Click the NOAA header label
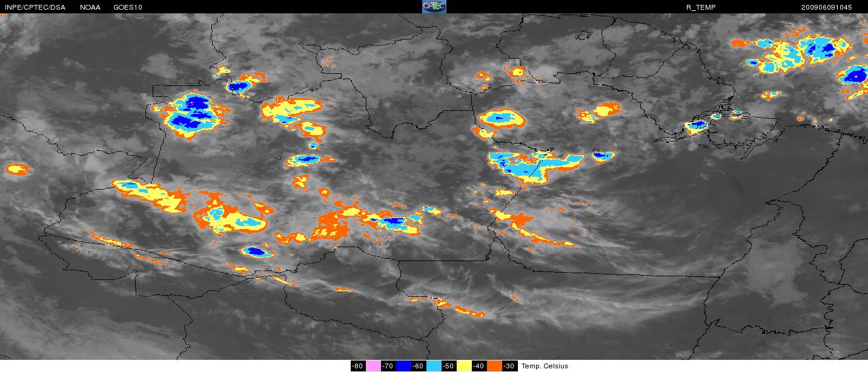Viewport: 868px width, 372px height. tap(90, 7)
